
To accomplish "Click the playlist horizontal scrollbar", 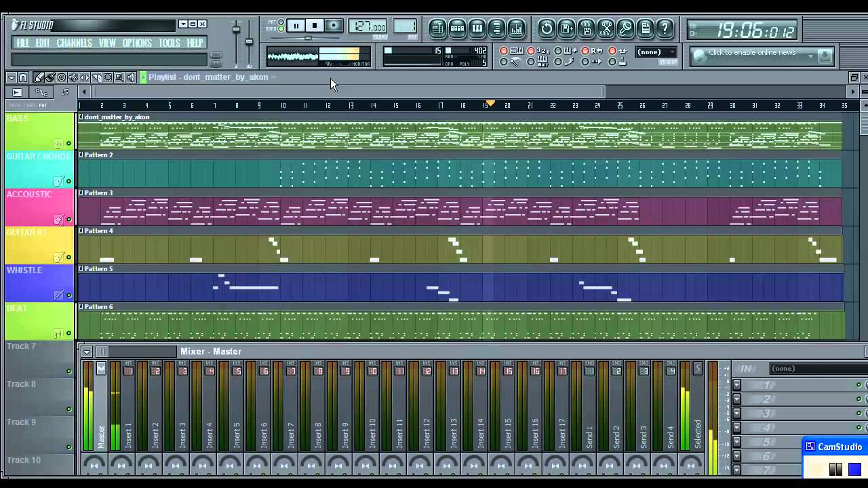I will pyautogui.click(x=349, y=91).
